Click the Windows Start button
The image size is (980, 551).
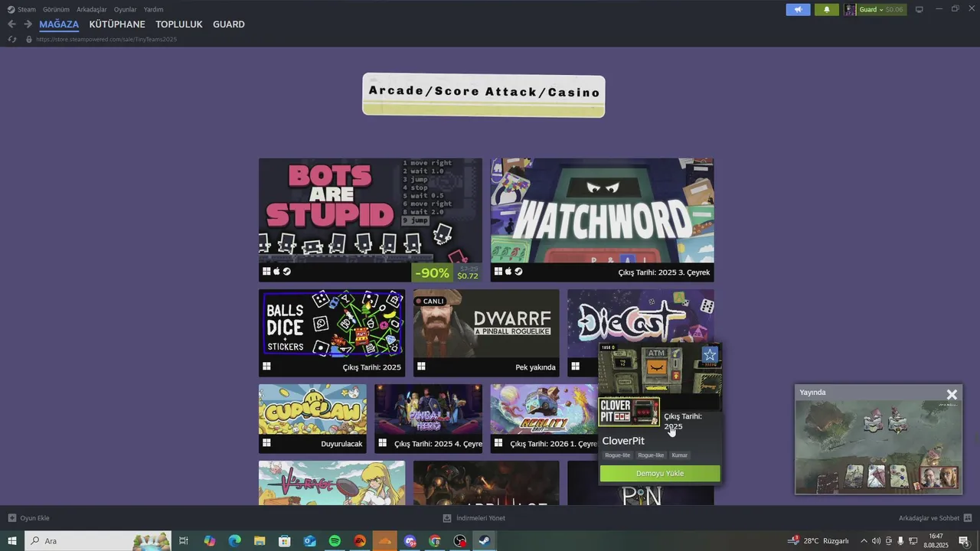12,541
